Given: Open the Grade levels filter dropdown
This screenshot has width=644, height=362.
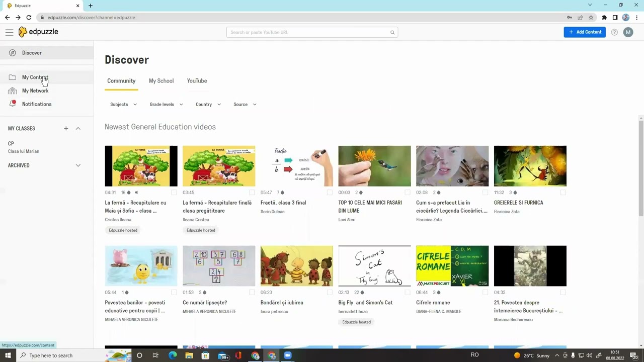Looking at the screenshot, I should pyautogui.click(x=166, y=105).
